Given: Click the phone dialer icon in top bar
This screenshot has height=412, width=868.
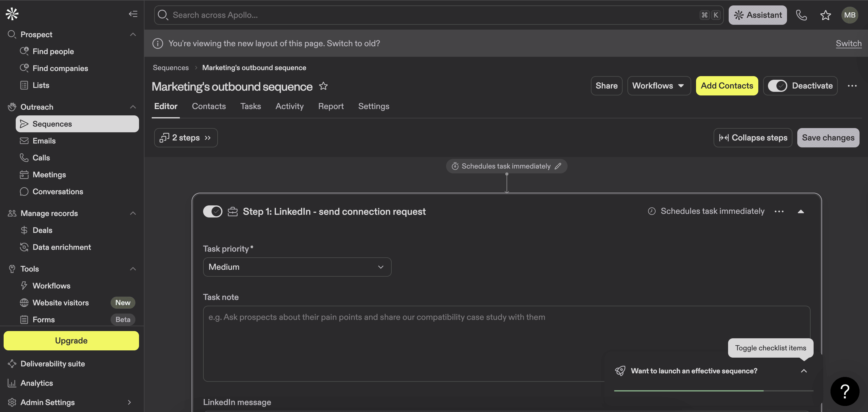Looking at the screenshot, I should coord(801,15).
